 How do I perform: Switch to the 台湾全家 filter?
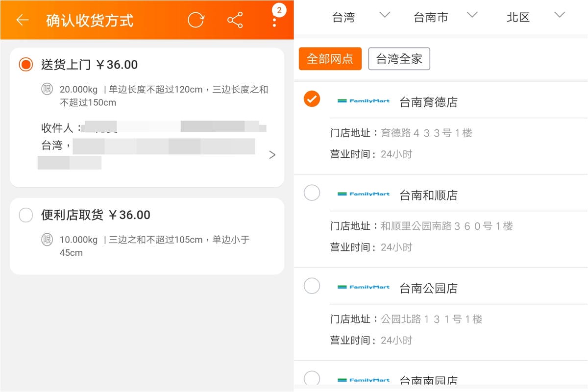(399, 58)
